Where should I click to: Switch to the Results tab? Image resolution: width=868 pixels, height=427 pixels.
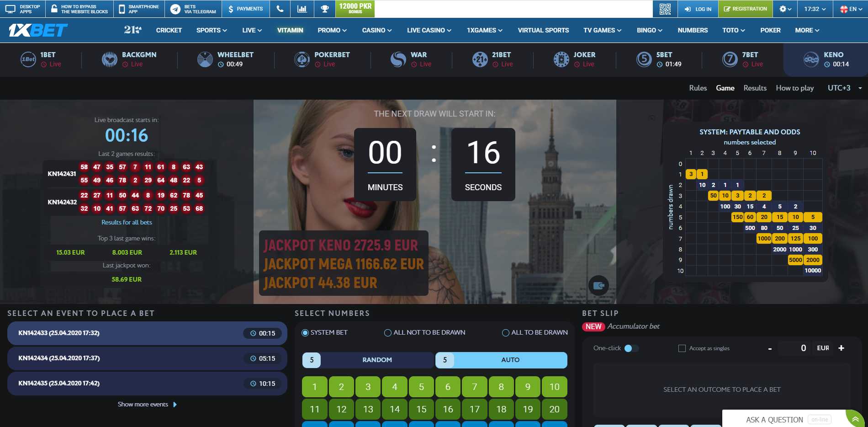755,88
